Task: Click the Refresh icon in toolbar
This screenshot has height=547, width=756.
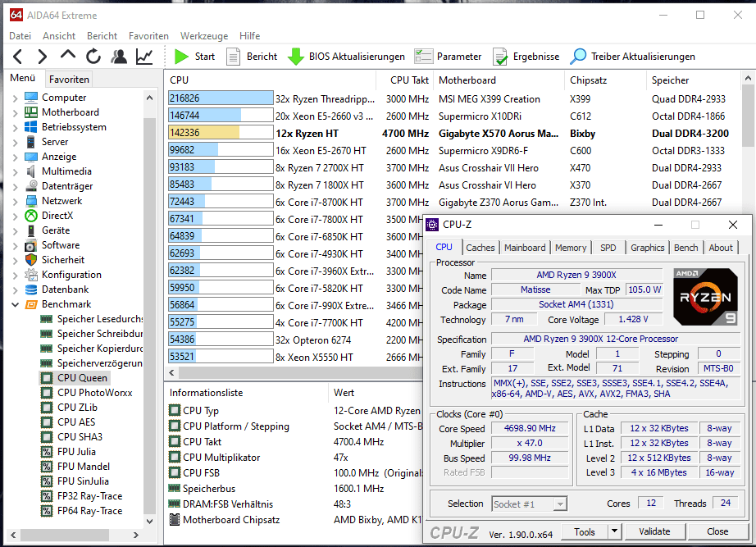Action: coord(93,57)
